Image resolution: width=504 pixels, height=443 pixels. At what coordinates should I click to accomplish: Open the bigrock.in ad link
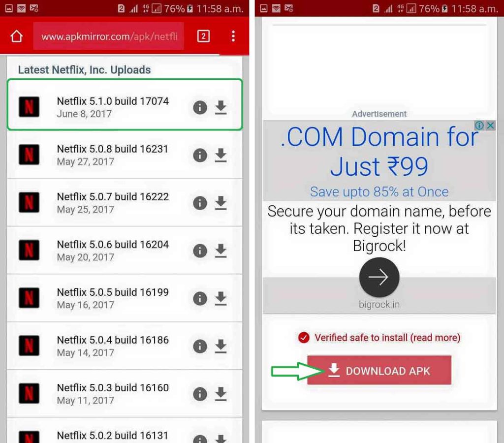click(x=379, y=305)
